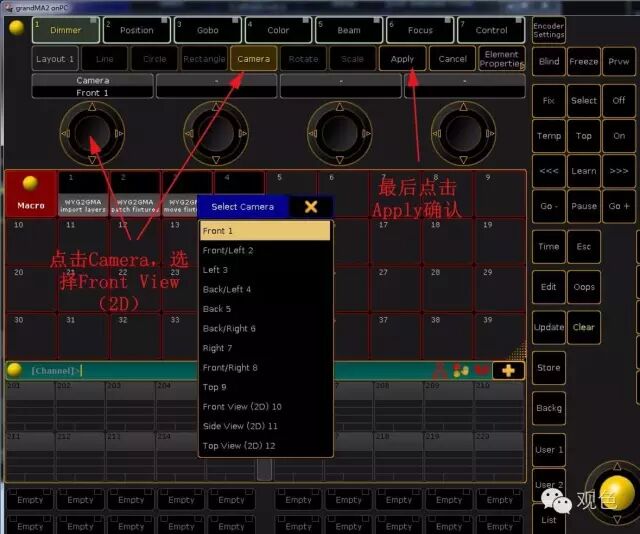Click the Fix key
640x534 pixels.
pyautogui.click(x=549, y=100)
